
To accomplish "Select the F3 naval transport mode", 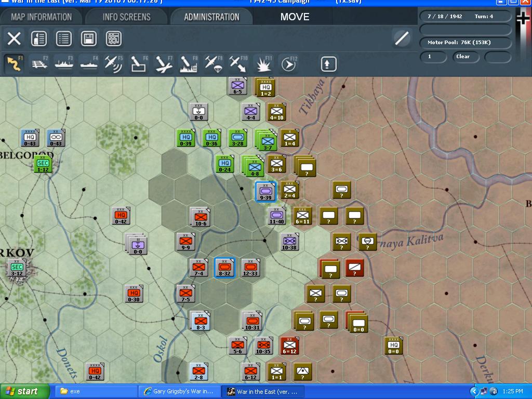I will tap(64, 64).
